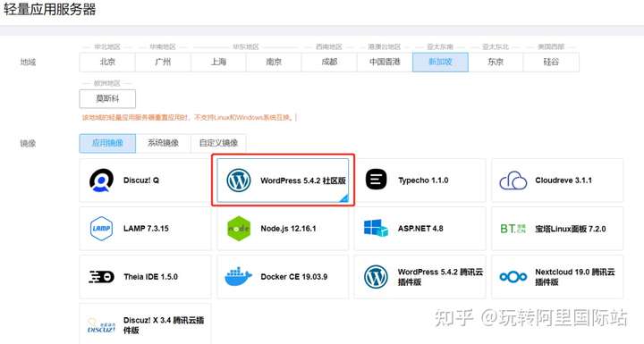The height and width of the screenshot is (344, 644).
Task: Click the ASP.NET Windows logo icon
Action: (x=376, y=228)
